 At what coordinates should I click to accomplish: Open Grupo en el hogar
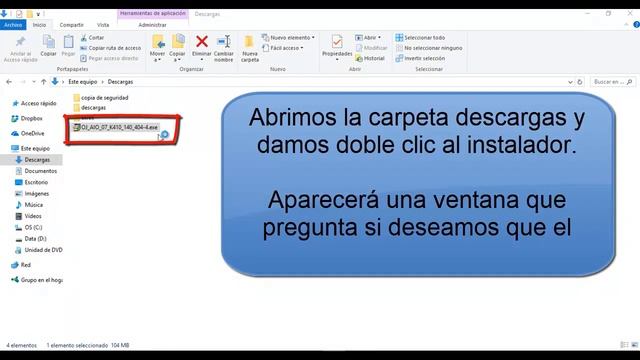click(37, 280)
